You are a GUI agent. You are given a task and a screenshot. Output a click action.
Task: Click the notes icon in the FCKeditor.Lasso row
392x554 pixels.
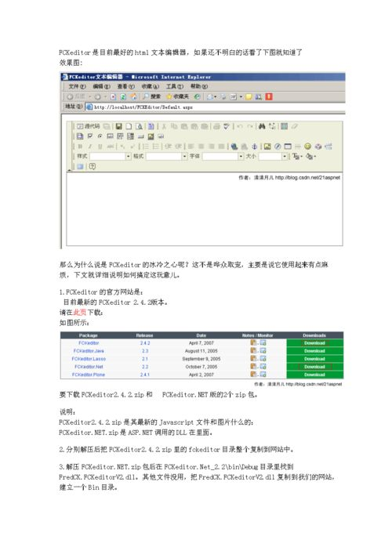(x=253, y=358)
